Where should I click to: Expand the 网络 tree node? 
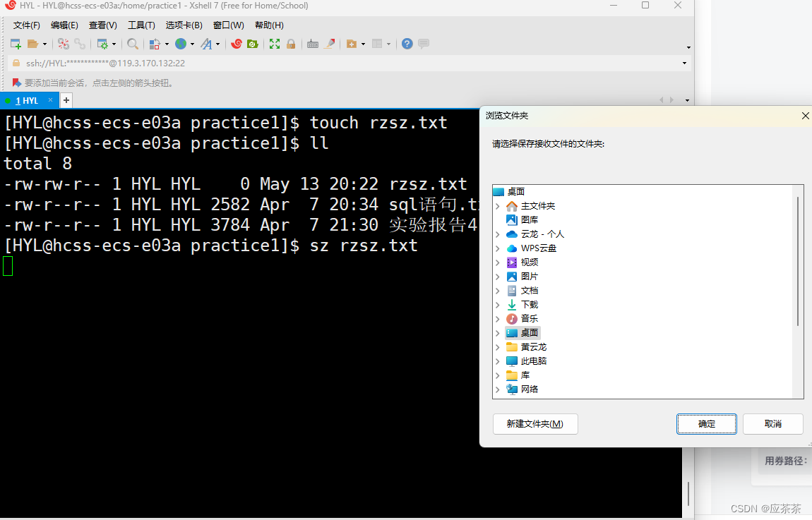click(499, 389)
